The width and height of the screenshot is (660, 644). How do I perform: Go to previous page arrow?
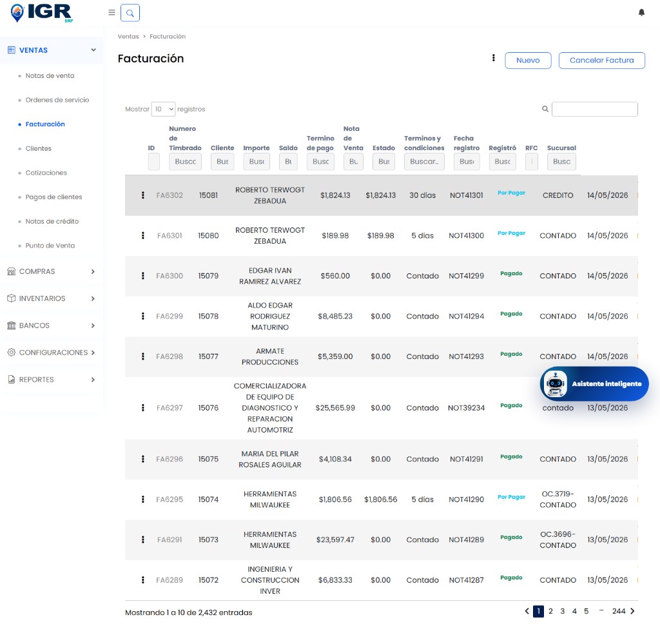(527, 611)
